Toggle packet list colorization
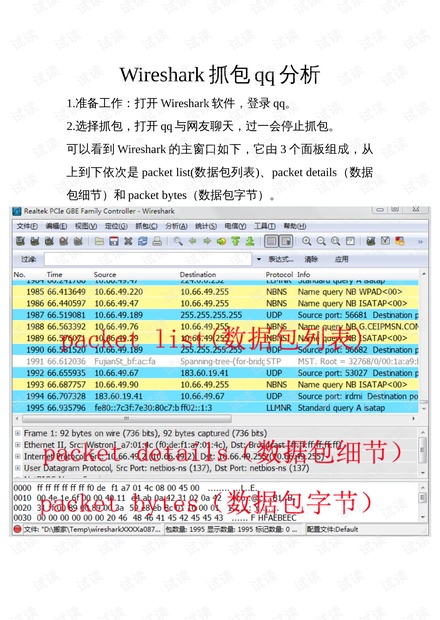 click(271, 241)
